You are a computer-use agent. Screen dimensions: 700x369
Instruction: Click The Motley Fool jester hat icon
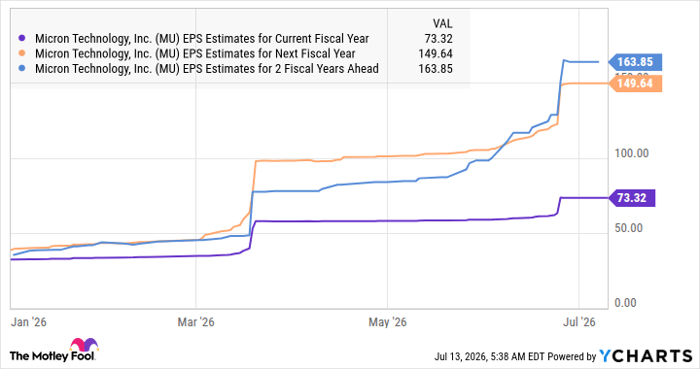click(x=84, y=345)
